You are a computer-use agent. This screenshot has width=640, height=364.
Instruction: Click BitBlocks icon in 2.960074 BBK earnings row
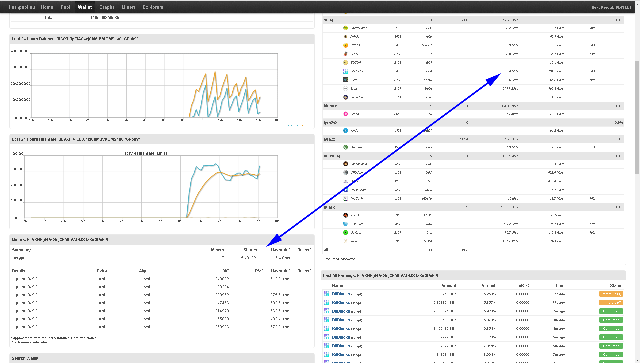point(327,311)
